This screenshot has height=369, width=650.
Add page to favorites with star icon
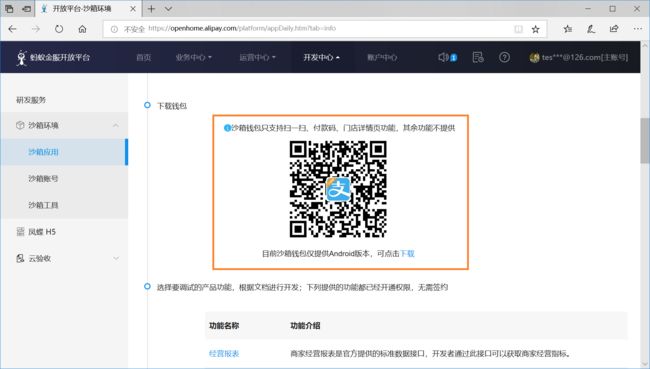pyautogui.click(x=536, y=29)
